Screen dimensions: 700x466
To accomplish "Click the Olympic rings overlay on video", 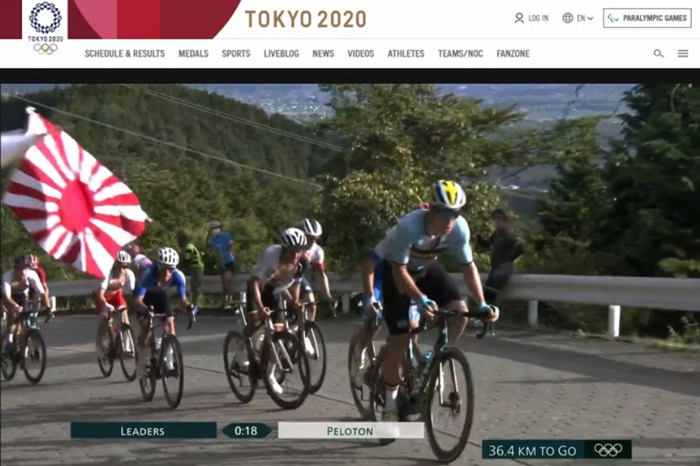I will [608, 449].
